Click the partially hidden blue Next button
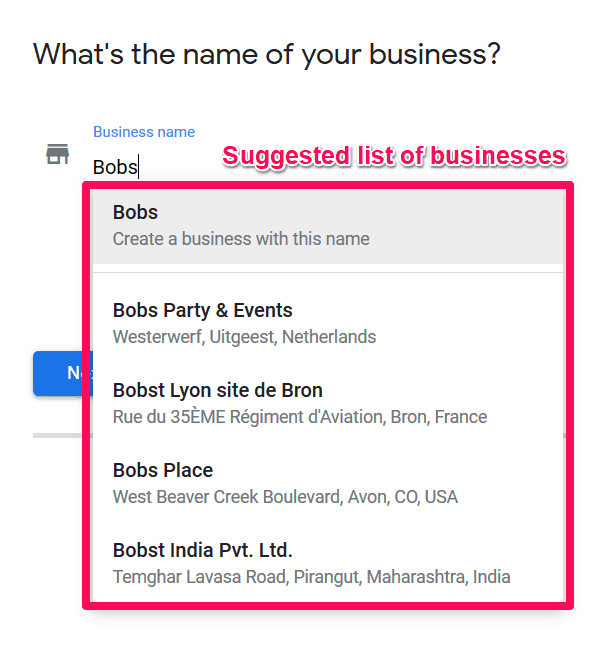606x657 pixels. [62, 373]
